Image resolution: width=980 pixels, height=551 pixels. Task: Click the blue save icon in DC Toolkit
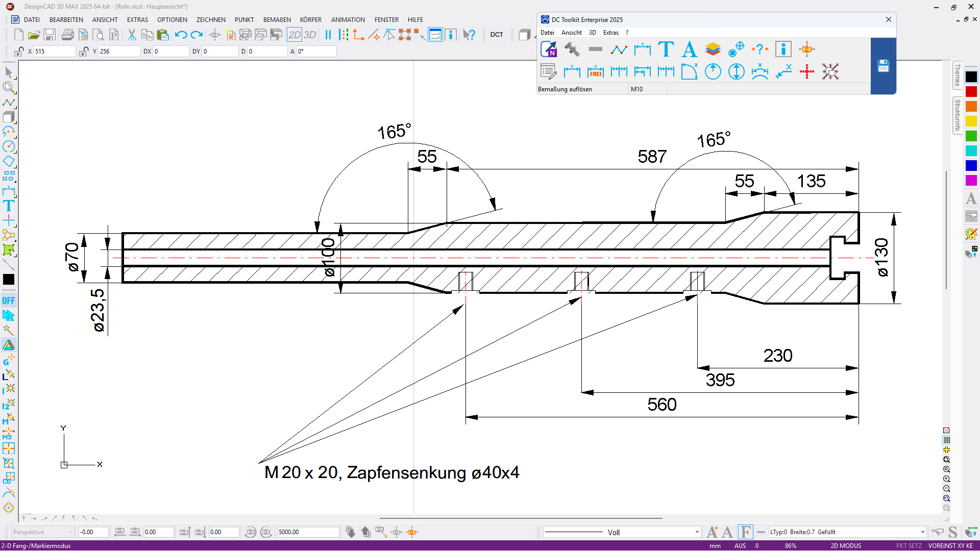point(883,66)
